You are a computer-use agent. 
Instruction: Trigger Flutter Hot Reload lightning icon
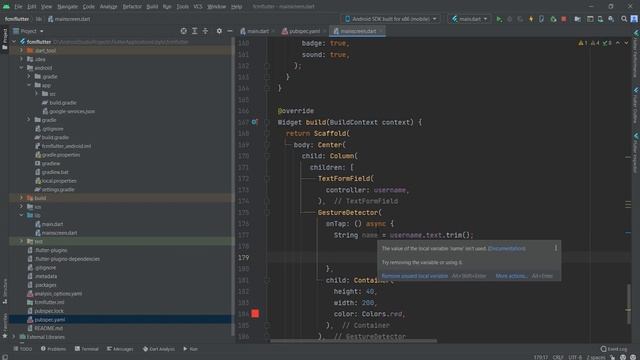coord(531,19)
